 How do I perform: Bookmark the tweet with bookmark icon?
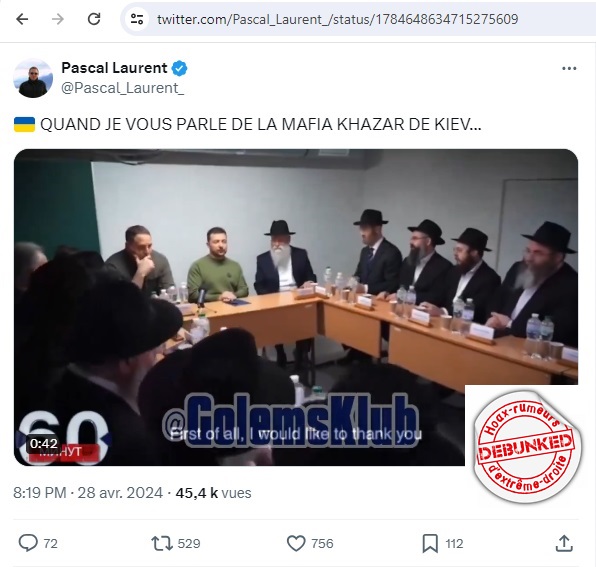430,543
